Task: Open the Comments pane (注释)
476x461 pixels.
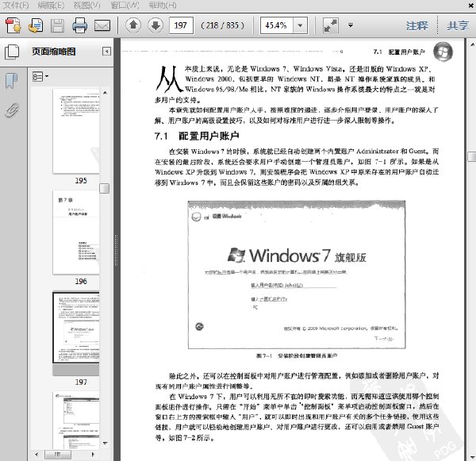Action: tap(417, 25)
